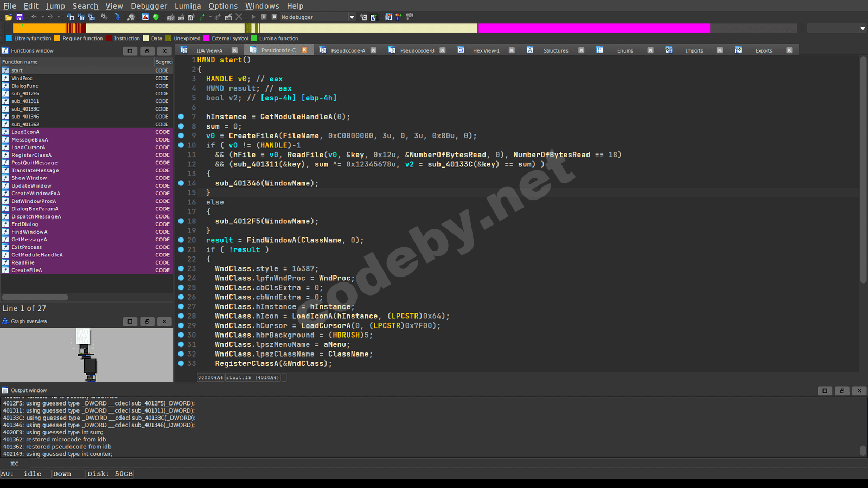Select MessageBoxA in the functions list
Image resolution: width=868 pixels, height=488 pixels.
click(86, 139)
